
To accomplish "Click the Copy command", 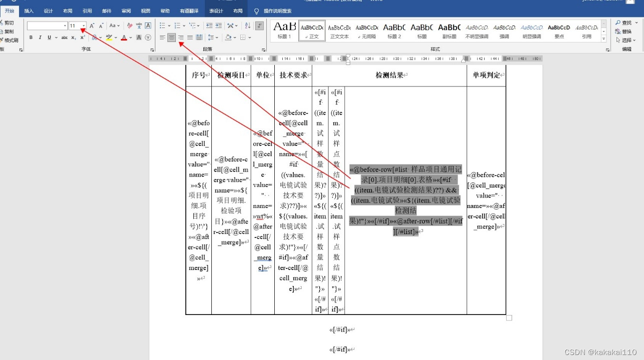I will [x=7, y=31].
